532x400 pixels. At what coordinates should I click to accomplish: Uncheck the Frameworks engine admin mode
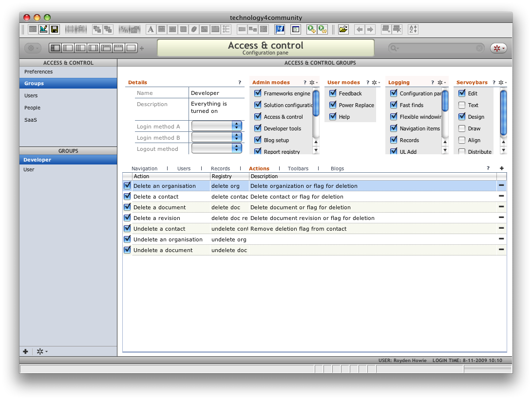tap(258, 93)
